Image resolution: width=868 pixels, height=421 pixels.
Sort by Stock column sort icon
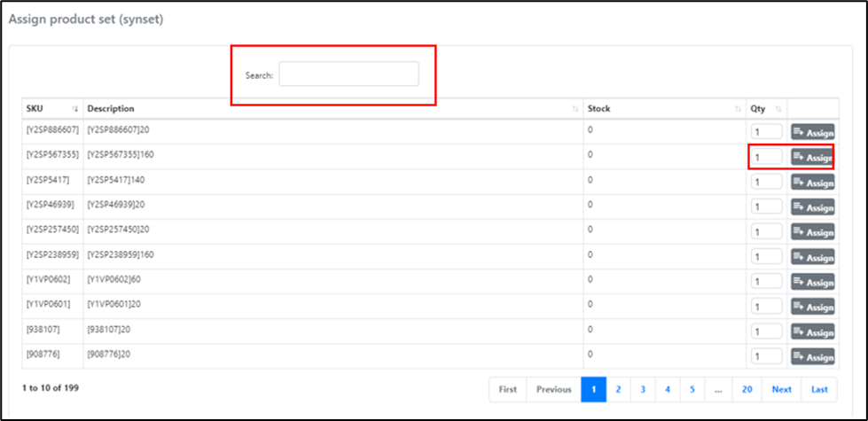pos(738,109)
